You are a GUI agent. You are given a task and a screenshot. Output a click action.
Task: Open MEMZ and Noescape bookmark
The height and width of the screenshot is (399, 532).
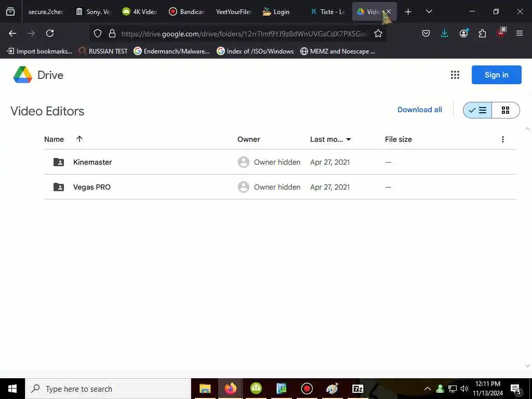coord(338,51)
